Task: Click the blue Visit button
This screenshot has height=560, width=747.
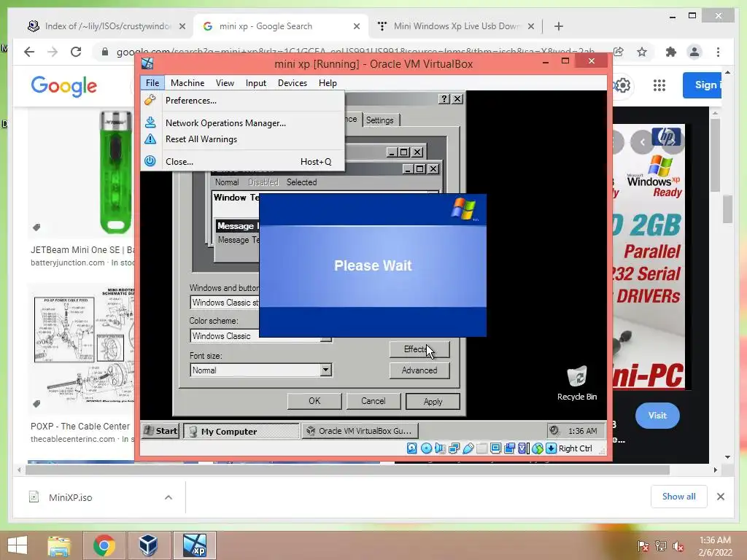Action: [x=657, y=415]
